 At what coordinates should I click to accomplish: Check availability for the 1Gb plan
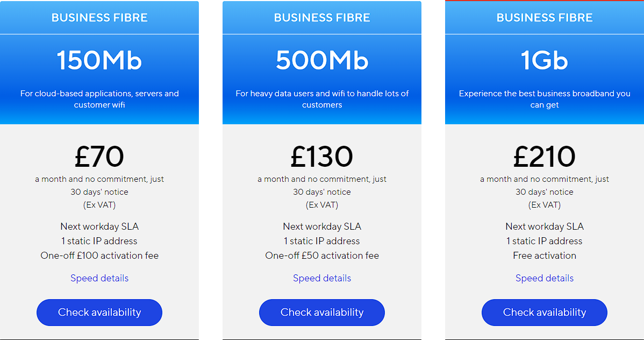[545, 313]
